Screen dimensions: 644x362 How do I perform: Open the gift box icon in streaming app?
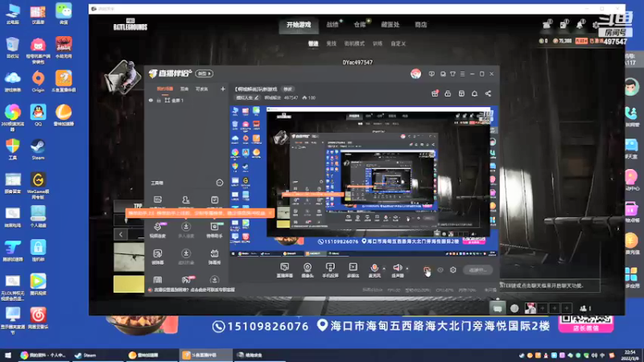tap(435, 93)
